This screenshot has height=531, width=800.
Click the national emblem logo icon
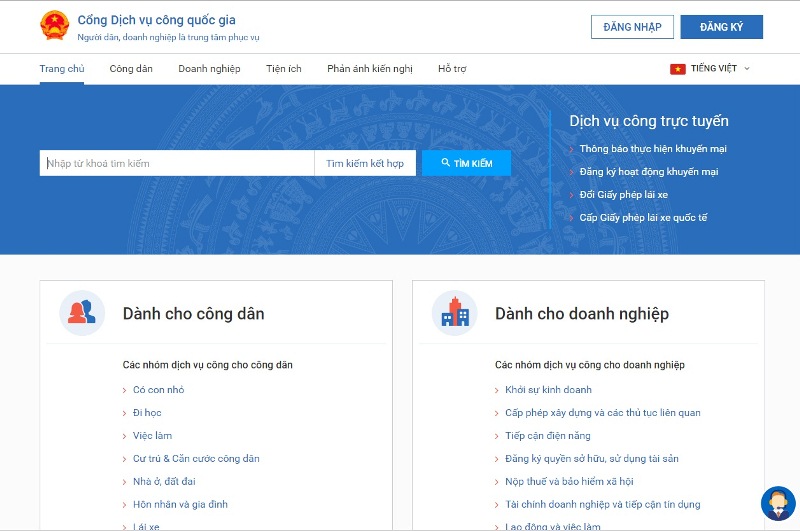(54, 26)
